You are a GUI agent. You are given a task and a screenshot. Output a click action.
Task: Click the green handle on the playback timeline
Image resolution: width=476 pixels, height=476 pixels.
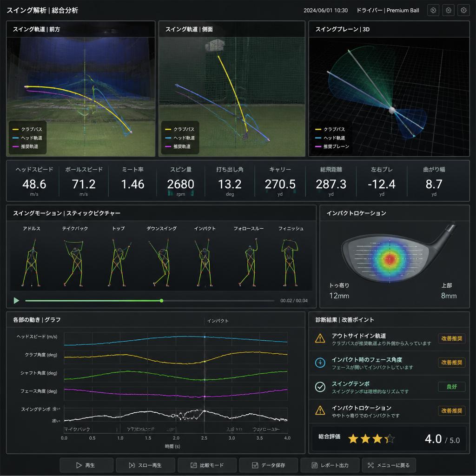[x=161, y=301]
